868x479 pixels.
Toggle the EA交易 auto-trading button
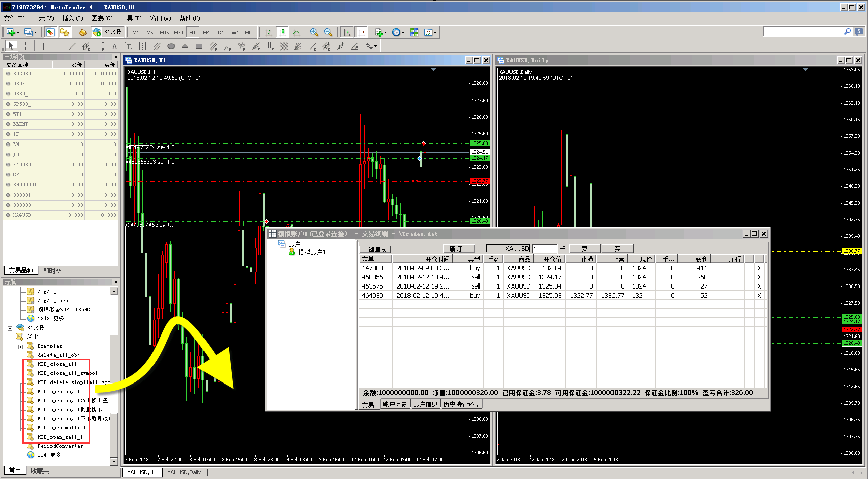tap(107, 32)
